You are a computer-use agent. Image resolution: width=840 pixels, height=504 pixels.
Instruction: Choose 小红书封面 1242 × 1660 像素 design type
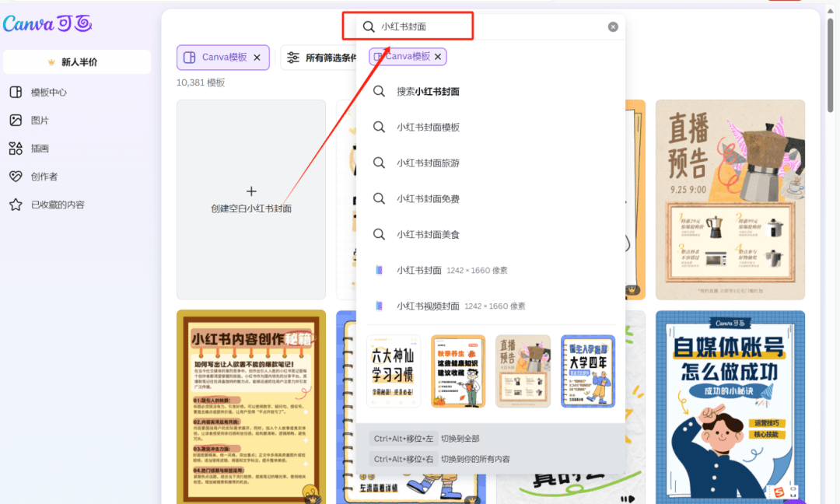pyautogui.click(x=490, y=271)
